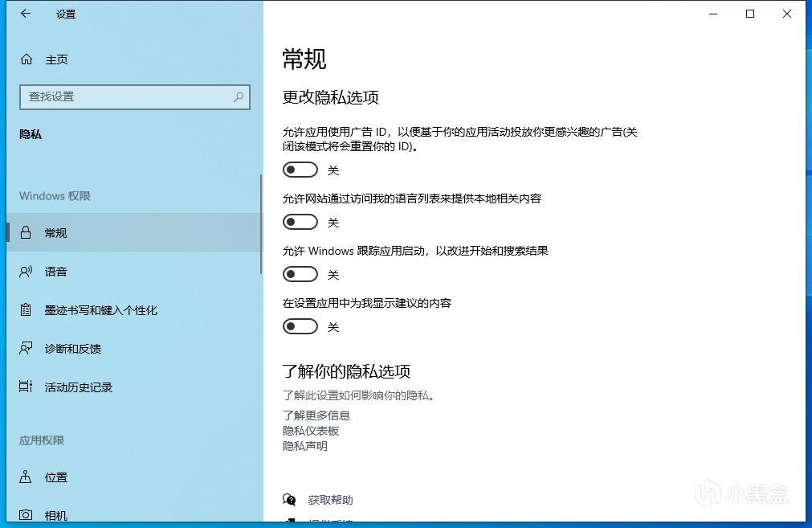The width and height of the screenshot is (812, 528).
Task: Click the help bubble icon beside 获取帮助
Action: [289, 500]
